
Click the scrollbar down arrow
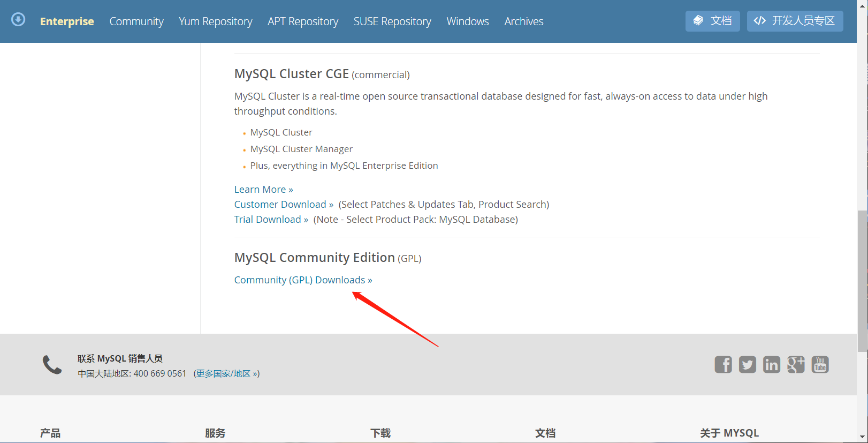[x=862, y=437]
